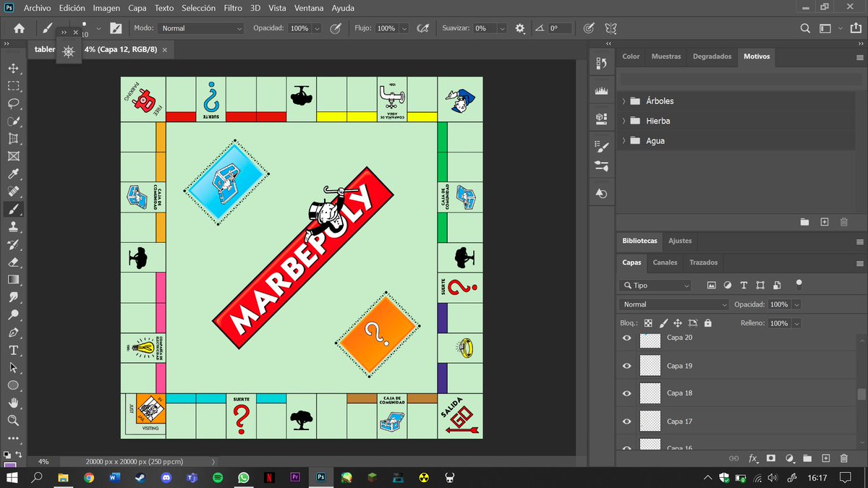Screen dimensions: 868x488
Task: Select the Move tool
Action: (13, 68)
